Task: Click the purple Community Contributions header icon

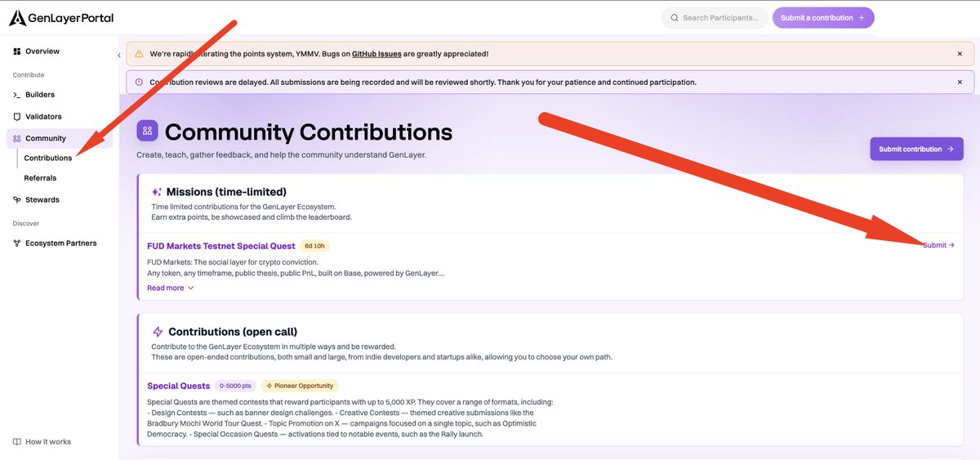Action: click(x=148, y=131)
